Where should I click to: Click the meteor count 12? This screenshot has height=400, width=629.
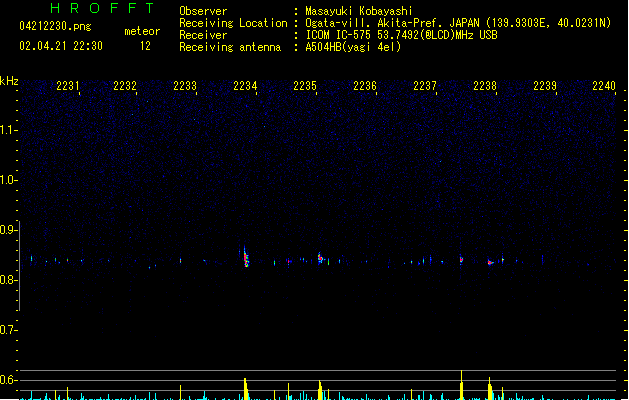(145, 46)
